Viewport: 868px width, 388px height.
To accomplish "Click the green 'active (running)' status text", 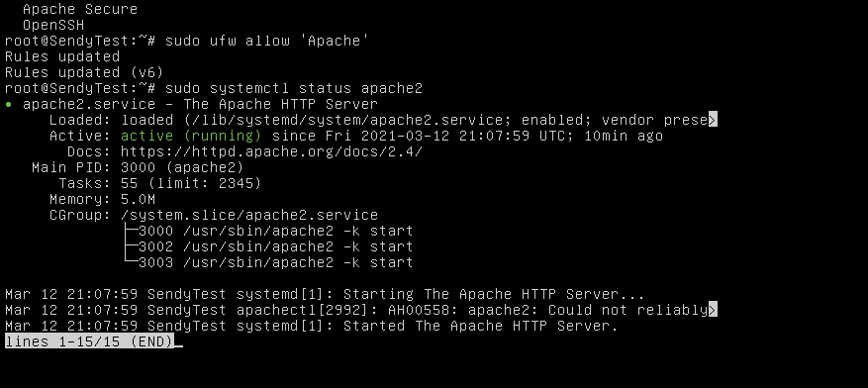I will 191,137.
